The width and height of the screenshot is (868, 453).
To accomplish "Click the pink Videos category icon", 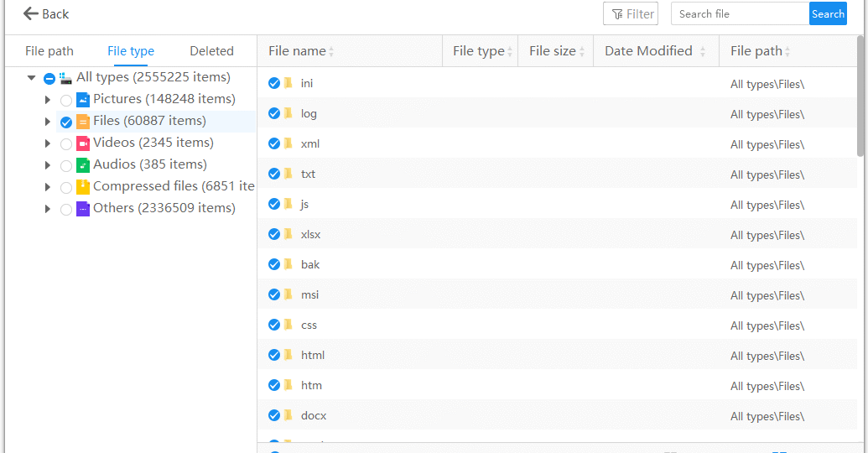I will tap(83, 143).
